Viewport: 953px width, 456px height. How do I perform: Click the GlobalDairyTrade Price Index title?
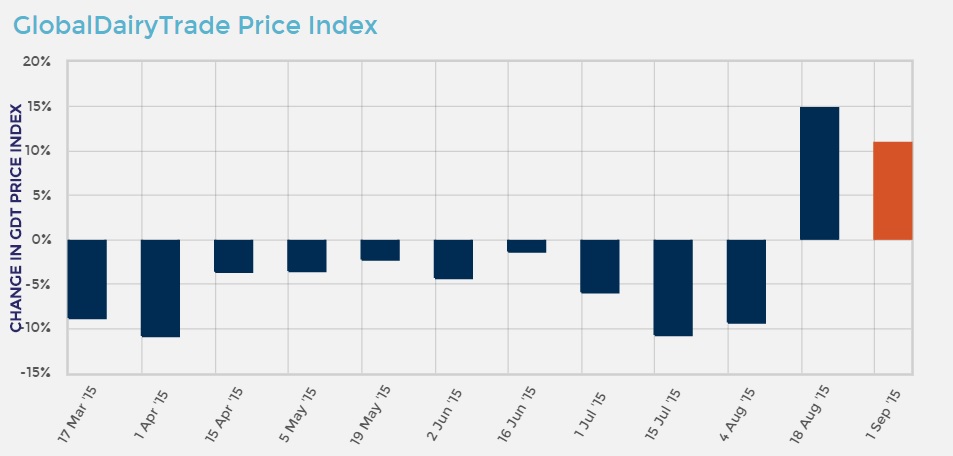196,26
